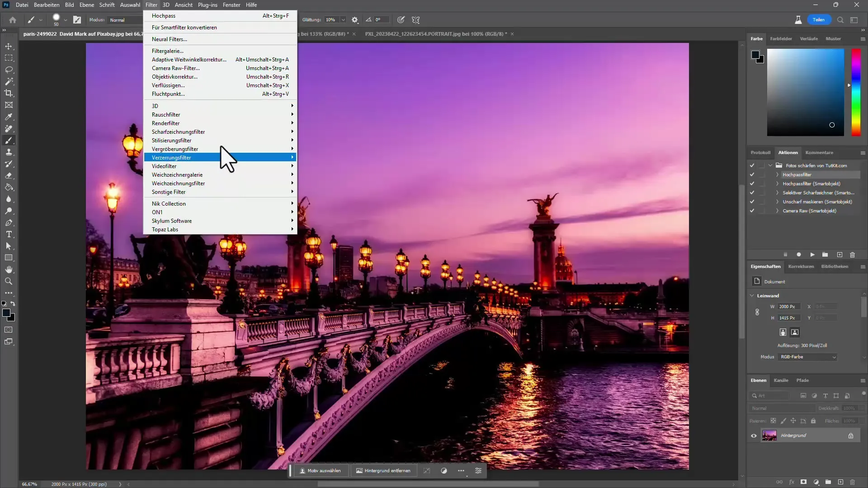Image resolution: width=868 pixels, height=488 pixels.
Task: Toggle the width-height link chain icon
Action: click(757, 312)
